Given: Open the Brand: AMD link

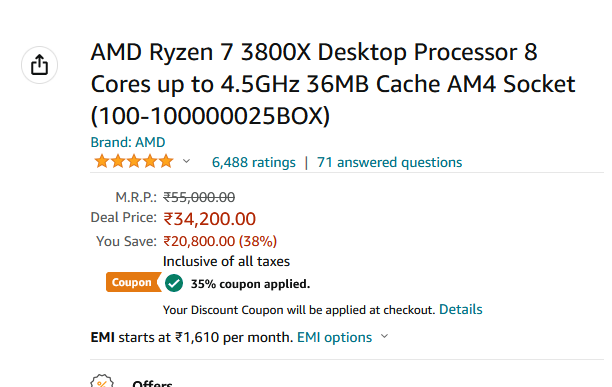Looking at the screenshot, I should point(128,142).
